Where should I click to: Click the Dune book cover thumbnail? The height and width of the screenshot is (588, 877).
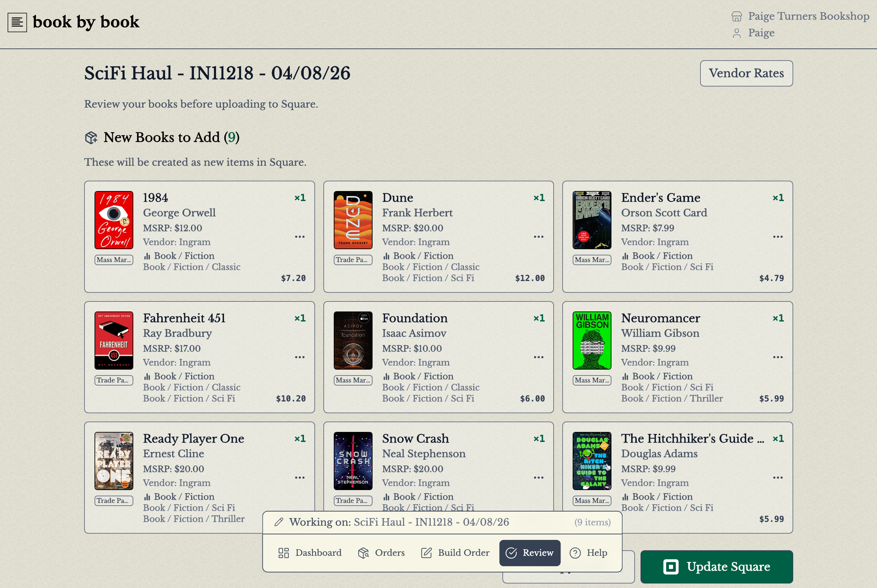coord(353,220)
